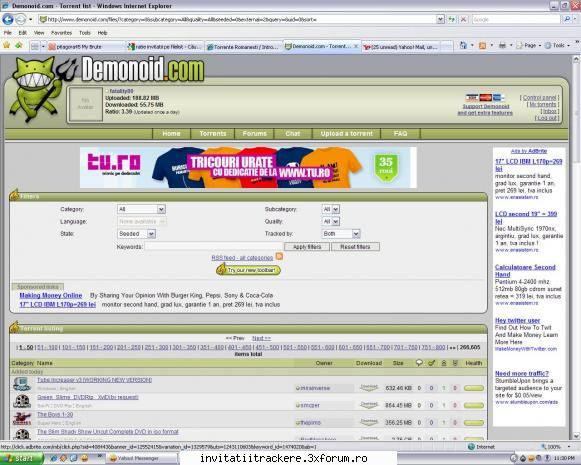The image size is (581, 465).
Task: Click the browser Home toolbar icon
Action: [463, 45]
